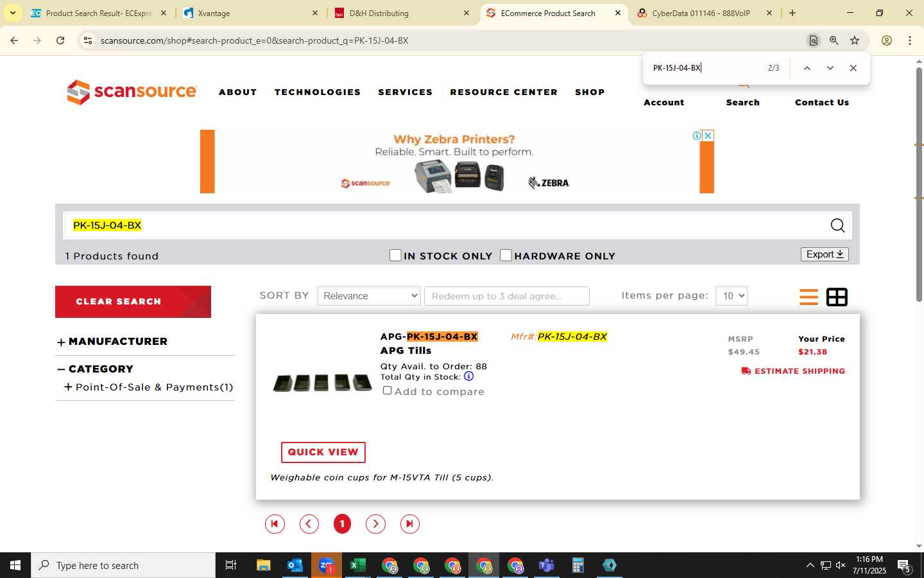Click the Windows Start button
This screenshot has height=578, width=924.
tap(15, 565)
